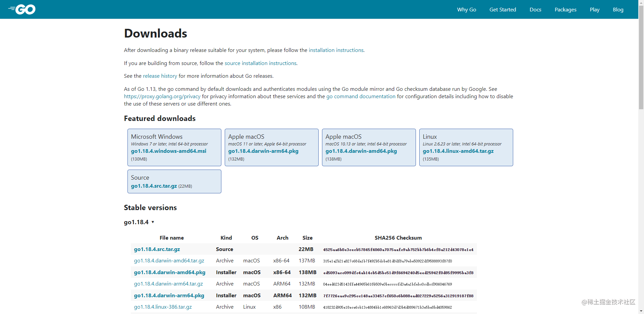Click go1.18.4.darwin-arm64.pkg in the table

point(169,296)
